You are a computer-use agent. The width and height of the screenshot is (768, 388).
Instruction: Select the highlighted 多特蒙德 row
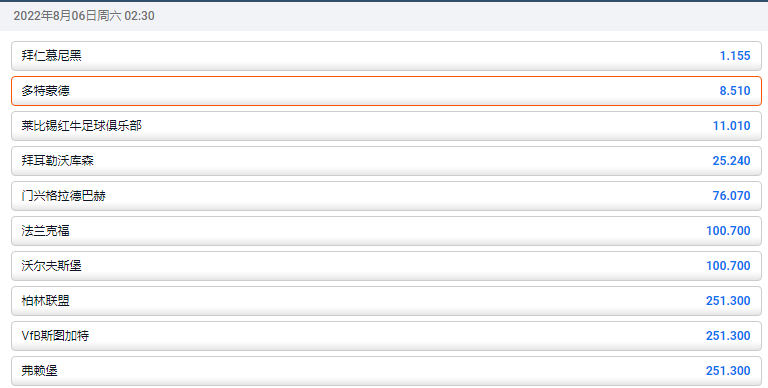[x=386, y=91]
